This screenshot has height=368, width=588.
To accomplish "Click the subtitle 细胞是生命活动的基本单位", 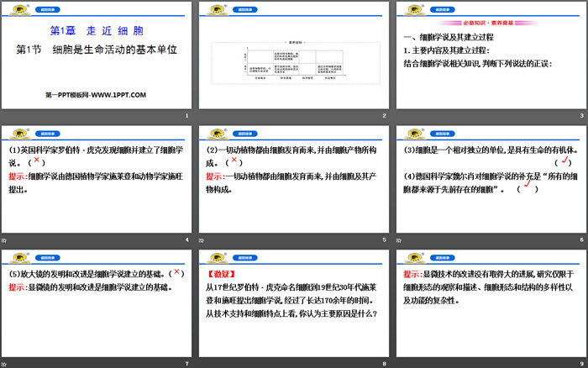I will point(115,50).
